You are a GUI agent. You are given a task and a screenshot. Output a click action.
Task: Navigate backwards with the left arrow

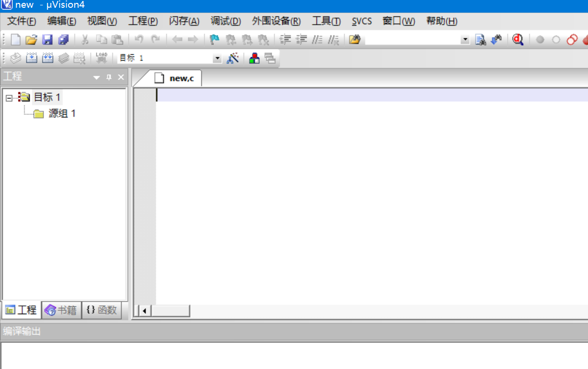(177, 40)
